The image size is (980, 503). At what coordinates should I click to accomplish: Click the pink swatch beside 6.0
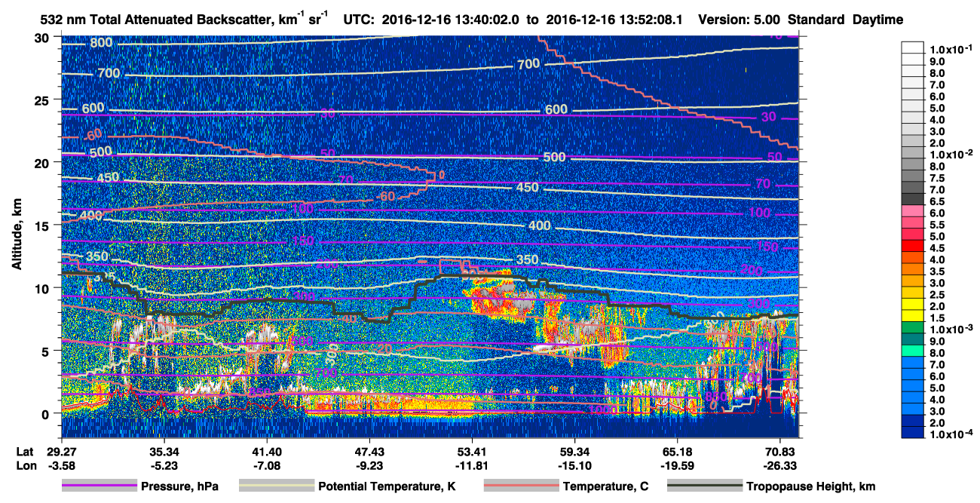[912, 213]
